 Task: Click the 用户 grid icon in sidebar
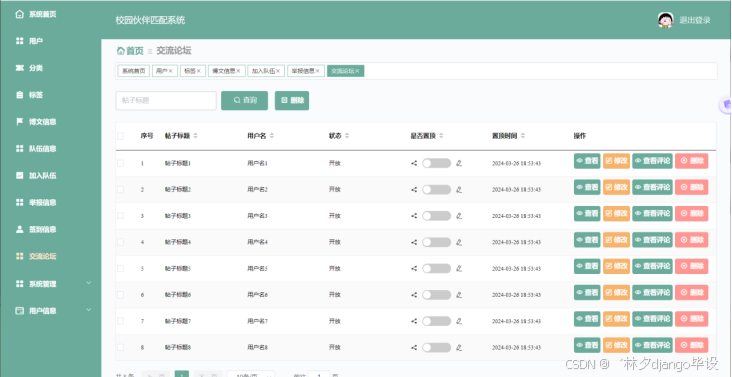pos(19,41)
